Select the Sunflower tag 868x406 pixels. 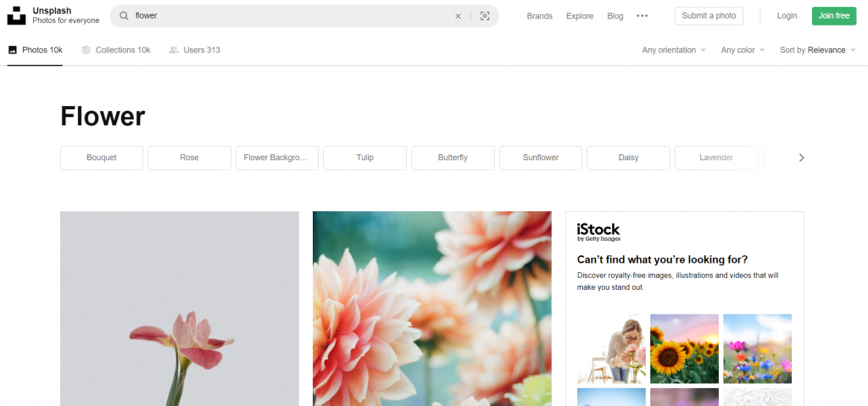coord(540,158)
